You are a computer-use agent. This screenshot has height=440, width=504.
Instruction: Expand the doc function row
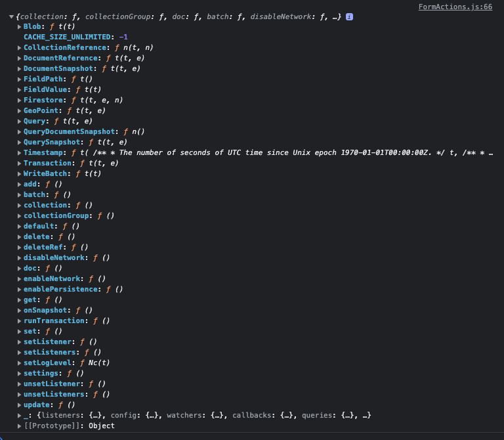pyautogui.click(x=19, y=268)
